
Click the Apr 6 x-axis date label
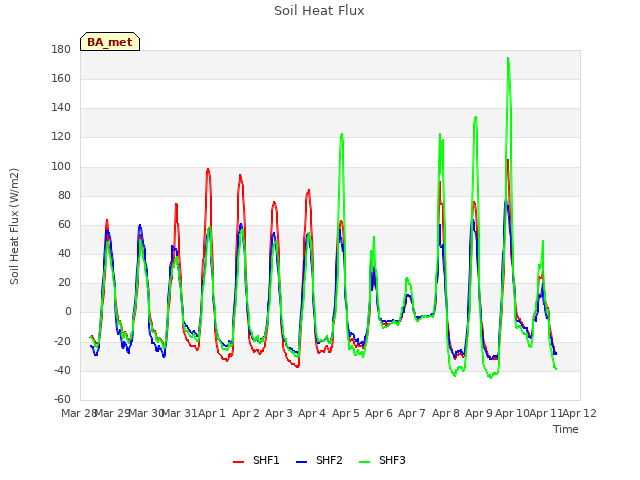[x=379, y=413]
